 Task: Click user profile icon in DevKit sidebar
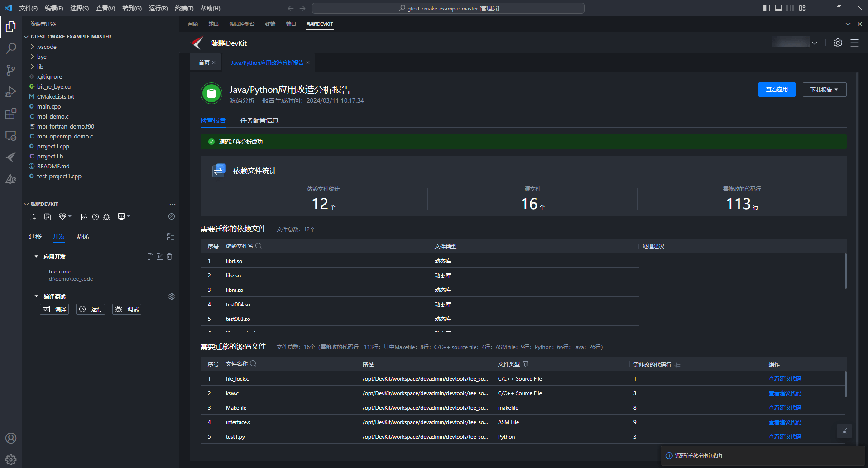coord(172,216)
